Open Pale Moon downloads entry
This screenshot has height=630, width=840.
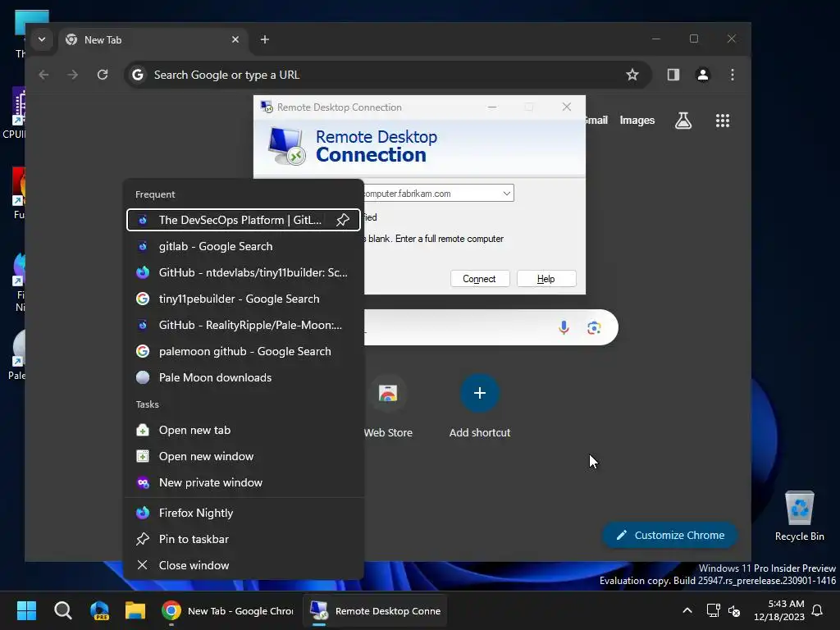pos(243,377)
